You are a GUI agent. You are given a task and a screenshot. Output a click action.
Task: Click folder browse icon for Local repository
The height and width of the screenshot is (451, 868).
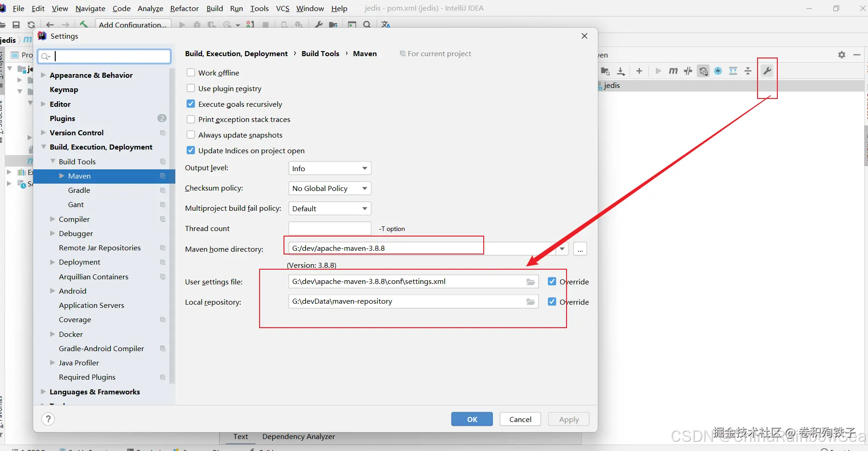click(531, 302)
